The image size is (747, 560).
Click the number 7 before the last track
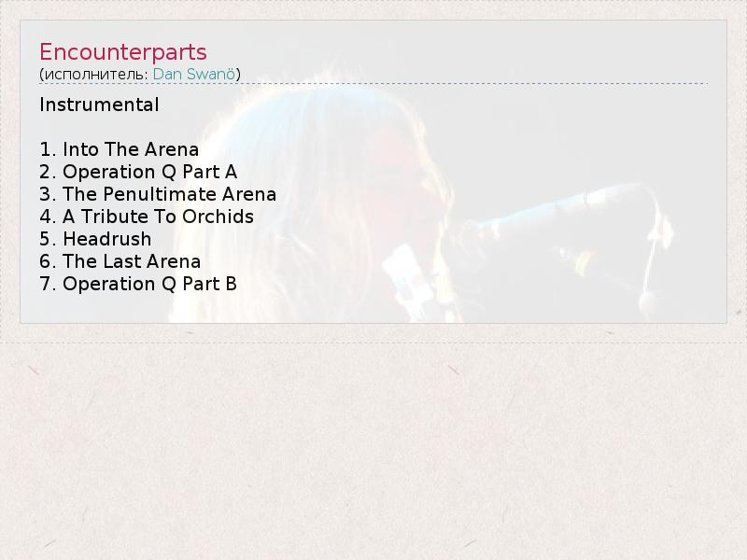point(45,284)
